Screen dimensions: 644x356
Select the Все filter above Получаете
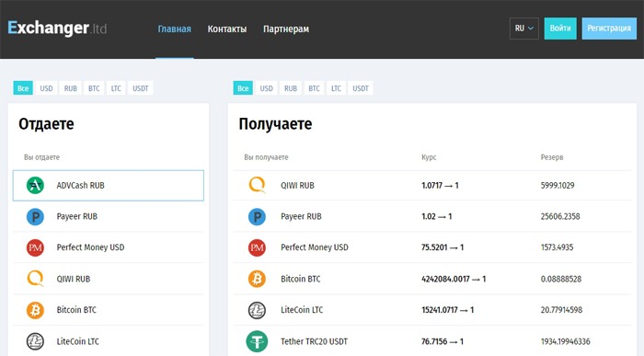pyautogui.click(x=243, y=88)
